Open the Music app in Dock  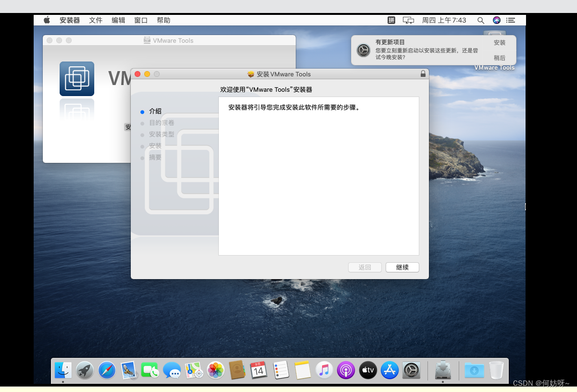click(325, 370)
